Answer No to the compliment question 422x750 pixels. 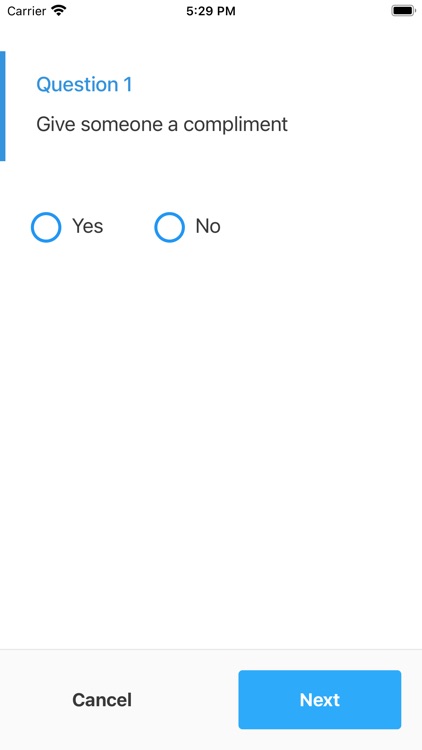coord(169,227)
